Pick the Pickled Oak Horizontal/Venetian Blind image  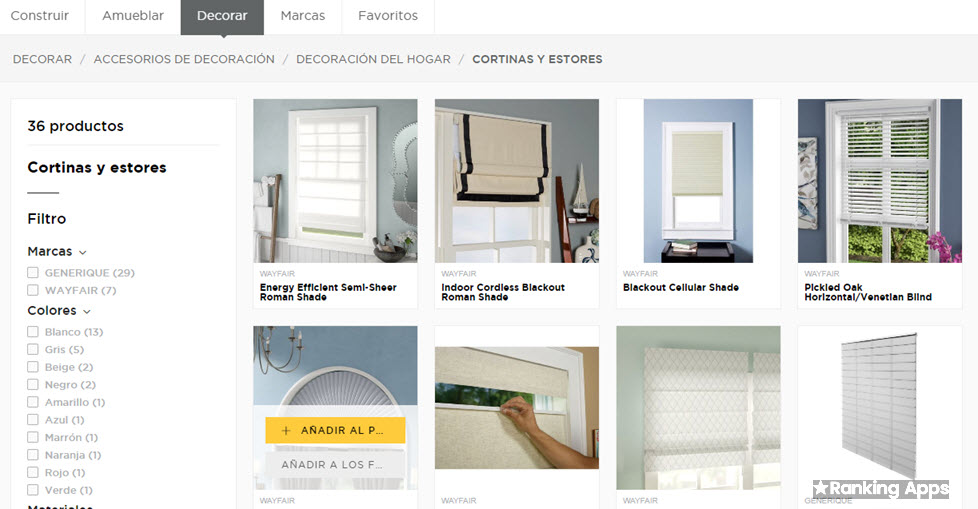[880, 181]
